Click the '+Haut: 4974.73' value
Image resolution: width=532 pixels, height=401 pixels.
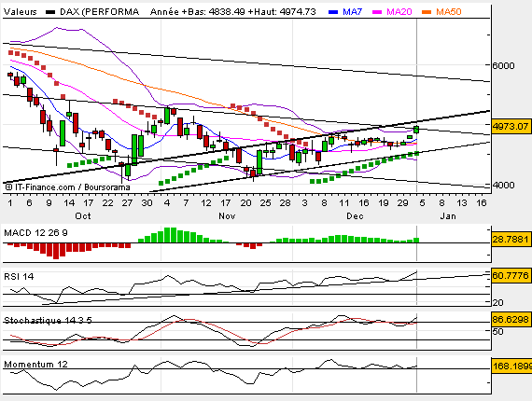pyautogui.click(x=282, y=12)
